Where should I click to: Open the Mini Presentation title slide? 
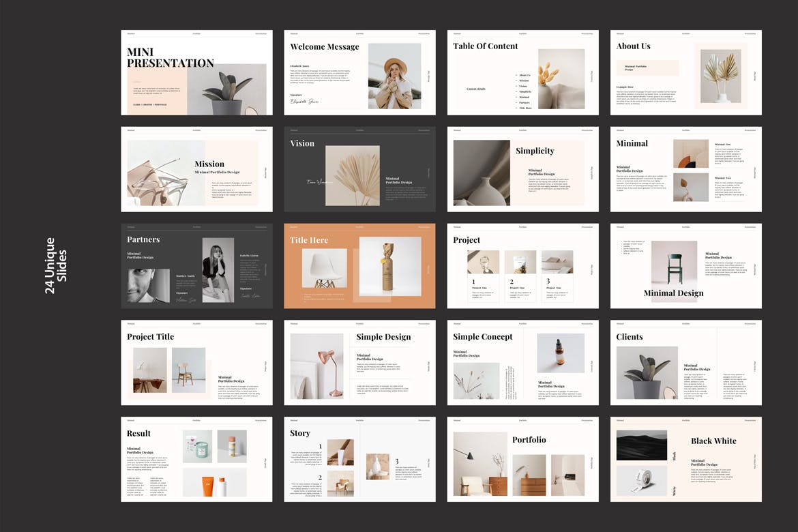pos(196,72)
